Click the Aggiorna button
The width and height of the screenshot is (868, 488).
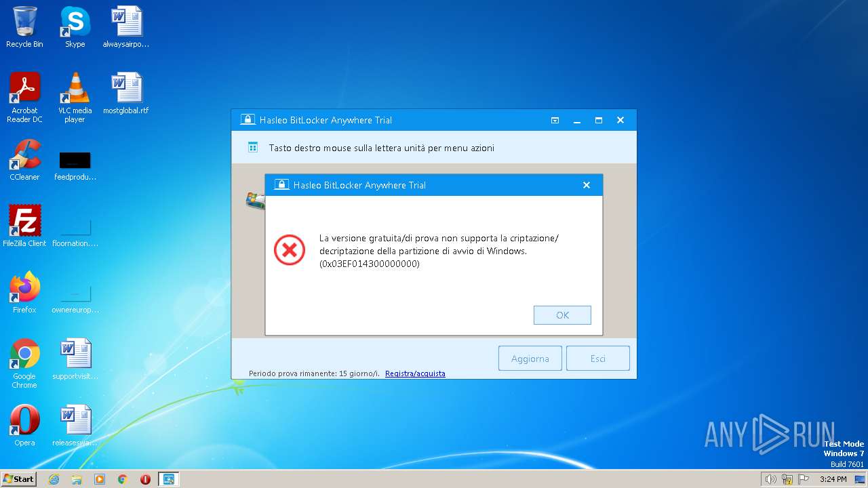click(530, 359)
